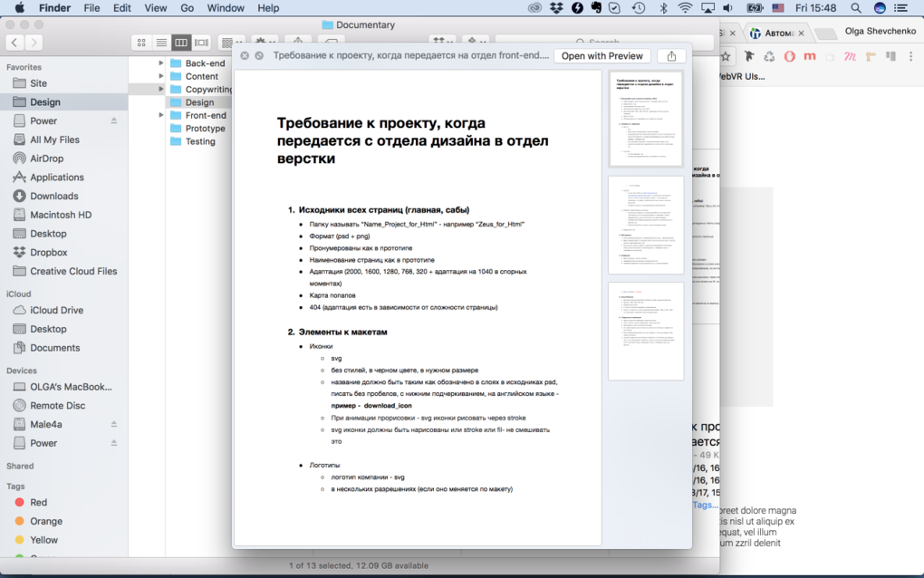924x578 pixels.
Task: Eject the Male4a device
Action: click(114, 424)
